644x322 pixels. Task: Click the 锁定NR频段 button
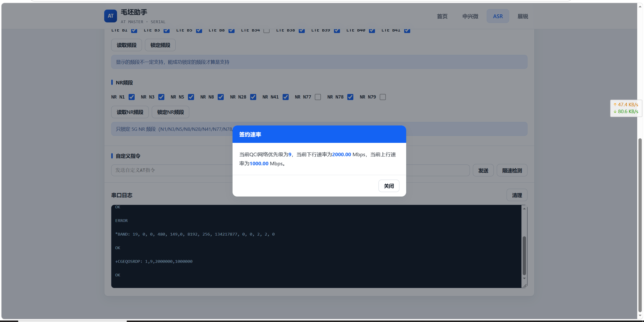[170, 112]
